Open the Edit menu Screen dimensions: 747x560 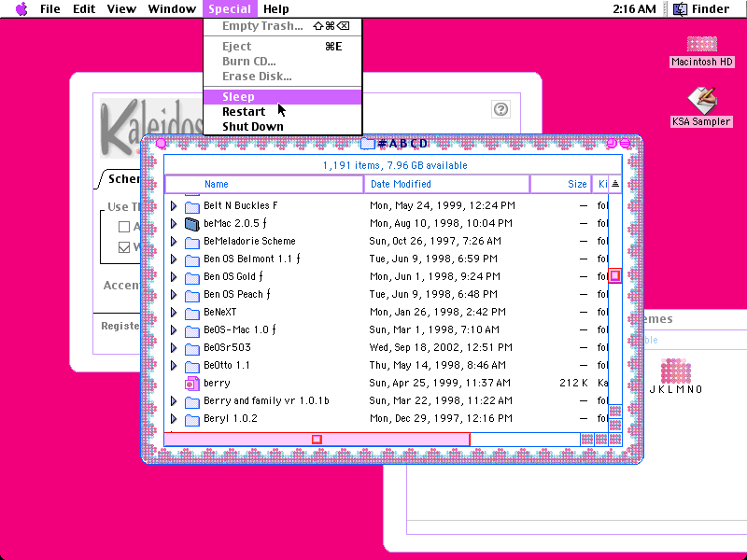(84, 9)
